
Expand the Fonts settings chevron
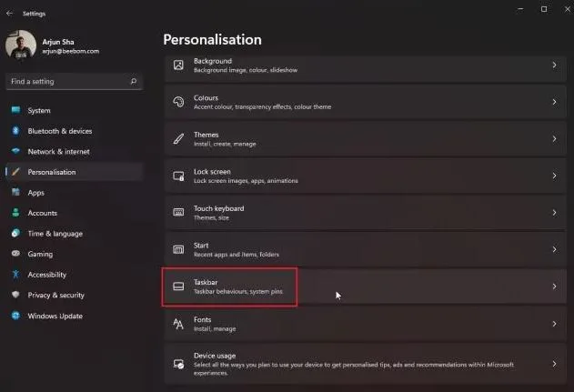tap(554, 324)
